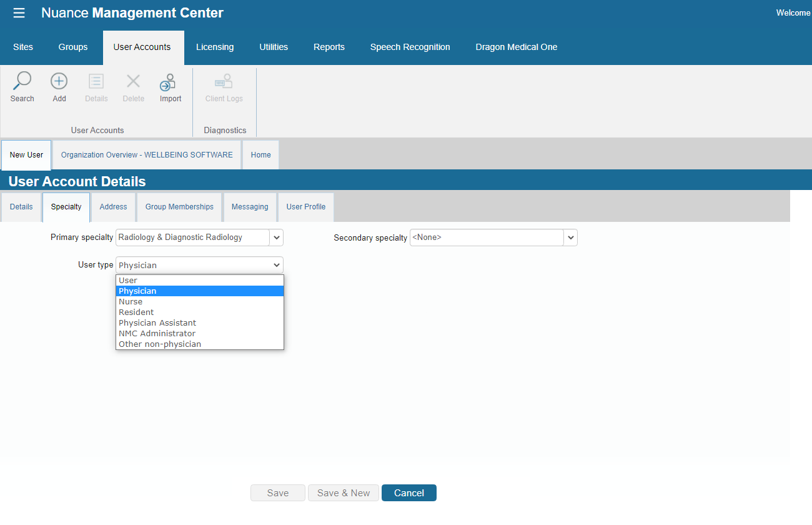Choose Resident from the user type list
812x525 pixels.
[x=200, y=312]
